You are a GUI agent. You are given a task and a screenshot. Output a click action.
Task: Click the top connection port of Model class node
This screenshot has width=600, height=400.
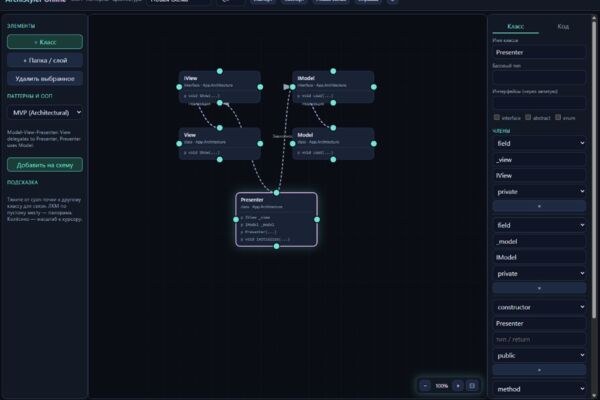(333, 128)
